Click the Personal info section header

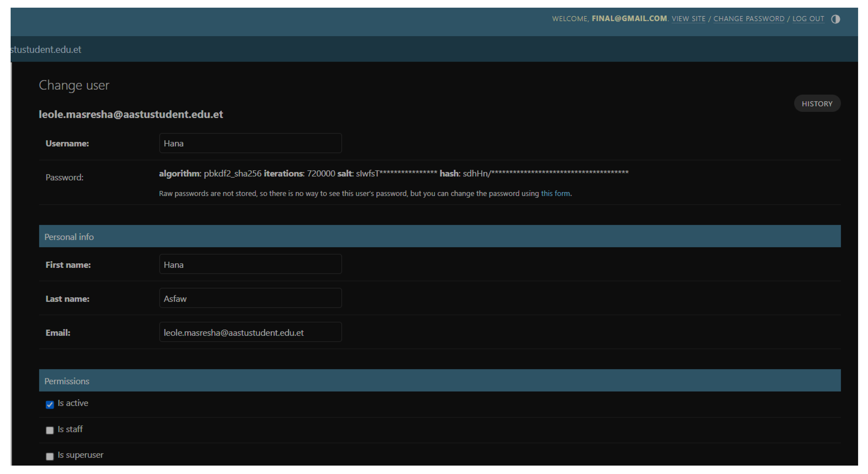point(69,237)
